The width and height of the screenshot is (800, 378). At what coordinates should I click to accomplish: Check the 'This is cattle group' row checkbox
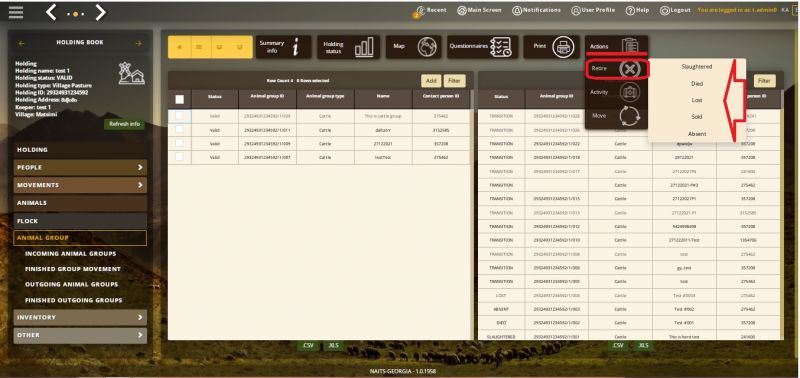[x=179, y=116]
